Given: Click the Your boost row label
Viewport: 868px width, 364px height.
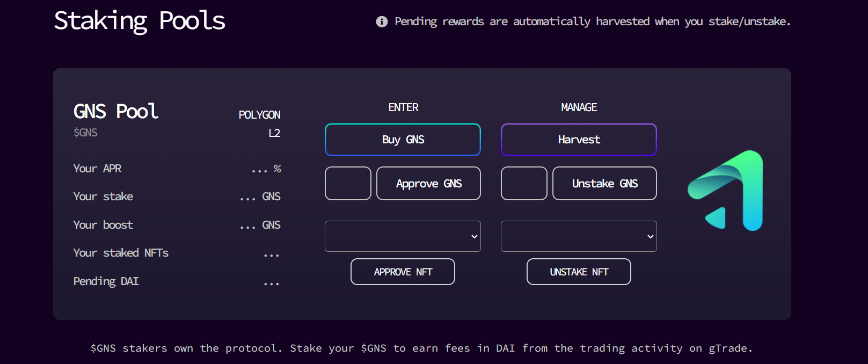Looking at the screenshot, I should point(103,225).
